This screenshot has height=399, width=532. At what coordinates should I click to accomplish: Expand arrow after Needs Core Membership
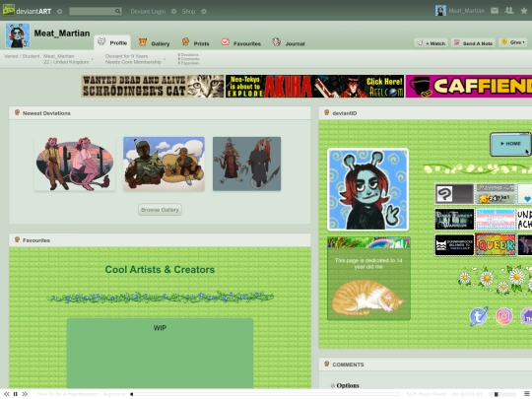pos(165,59)
